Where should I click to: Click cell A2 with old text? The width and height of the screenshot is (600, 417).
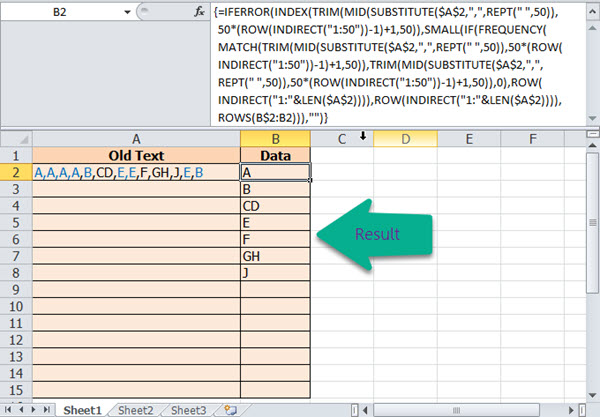(x=135, y=172)
